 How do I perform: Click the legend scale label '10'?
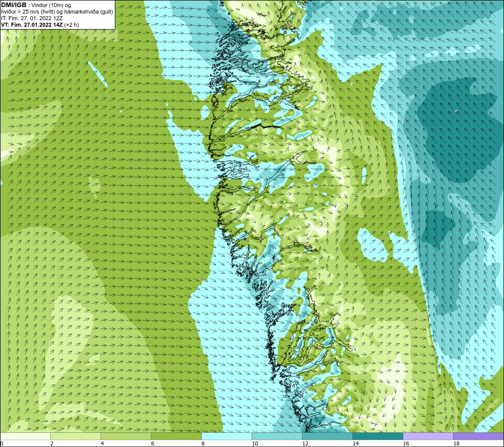coord(255,444)
